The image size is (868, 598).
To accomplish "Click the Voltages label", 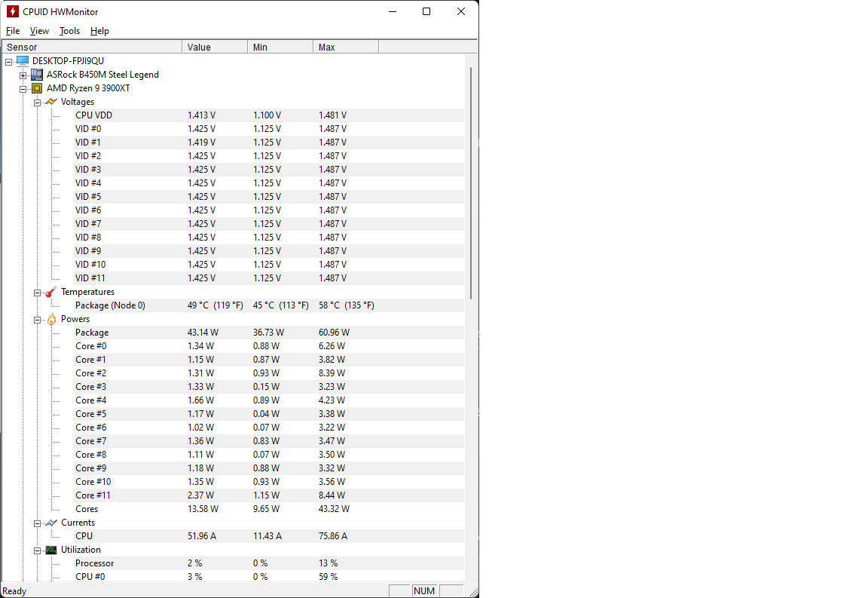I will (x=78, y=102).
